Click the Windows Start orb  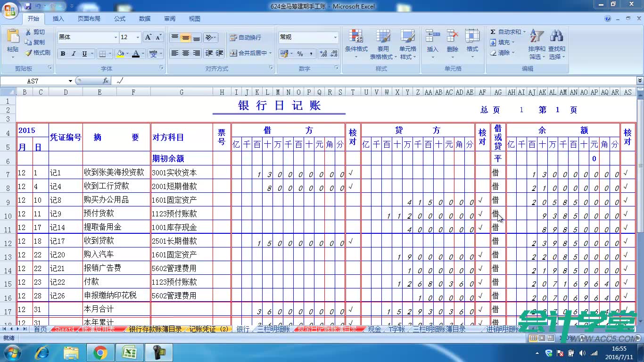click(12, 353)
